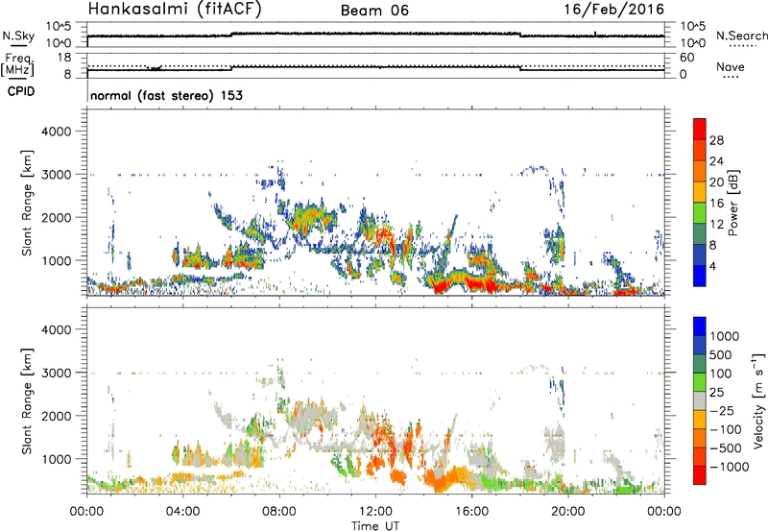Click the Velocity [m s-1] colorbar title

[x=758, y=400]
